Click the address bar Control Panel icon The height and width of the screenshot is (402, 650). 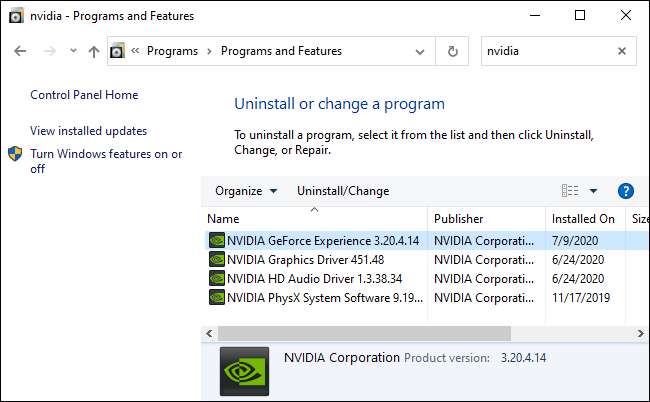117,51
